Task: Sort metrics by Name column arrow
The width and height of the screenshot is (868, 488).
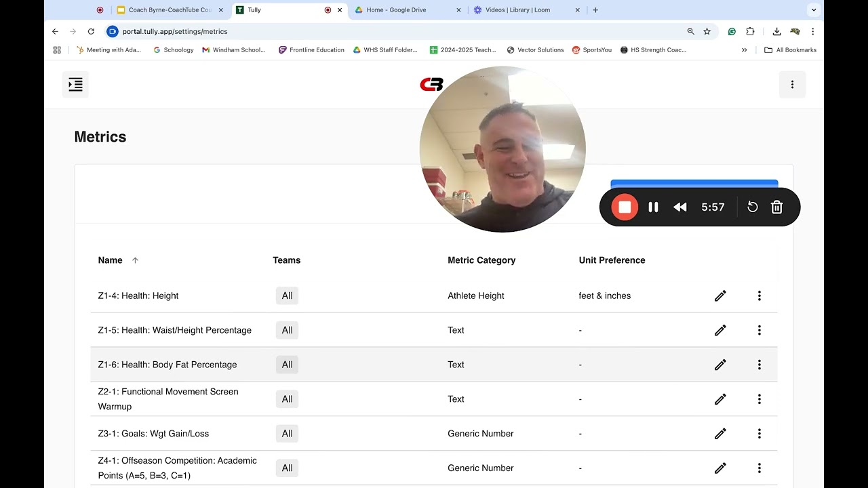Action: [x=135, y=260]
